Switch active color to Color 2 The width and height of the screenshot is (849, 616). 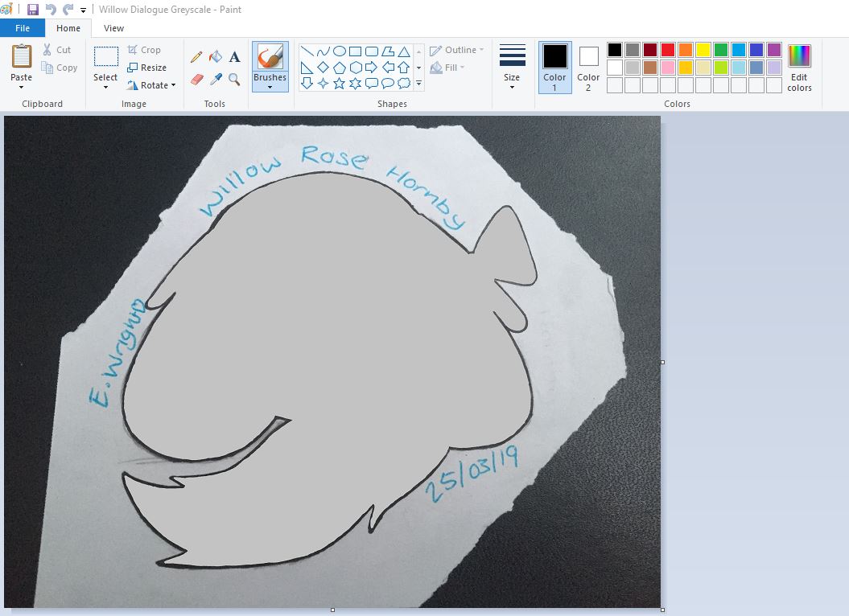(x=588, y=66)
